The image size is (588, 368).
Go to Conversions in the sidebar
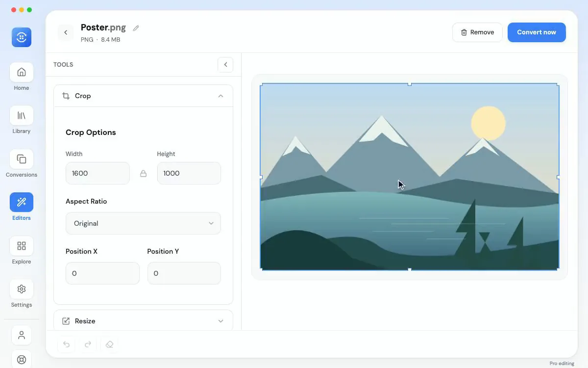click(22, 164)
